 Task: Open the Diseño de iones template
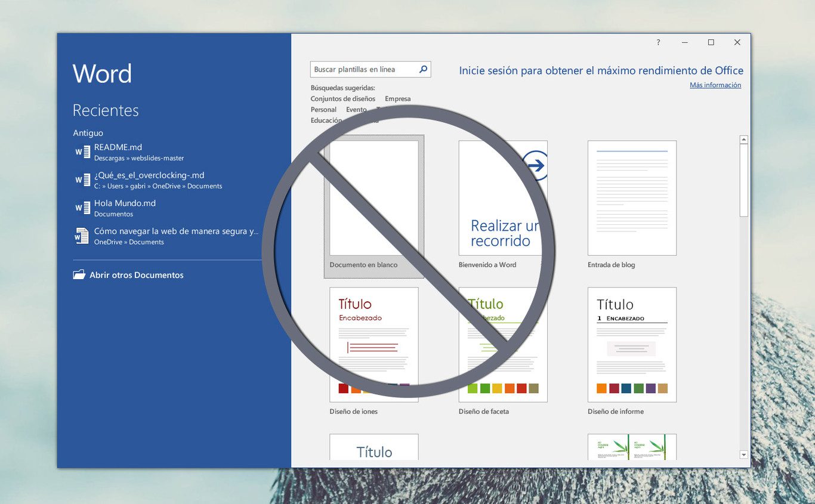[x=374, y=343]
